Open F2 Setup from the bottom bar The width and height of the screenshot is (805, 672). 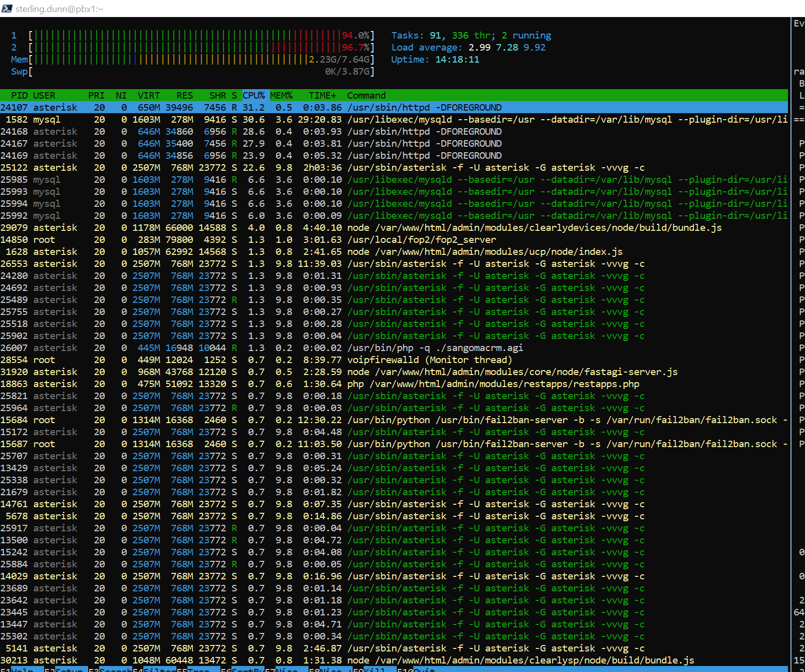(x=66, y=669)
